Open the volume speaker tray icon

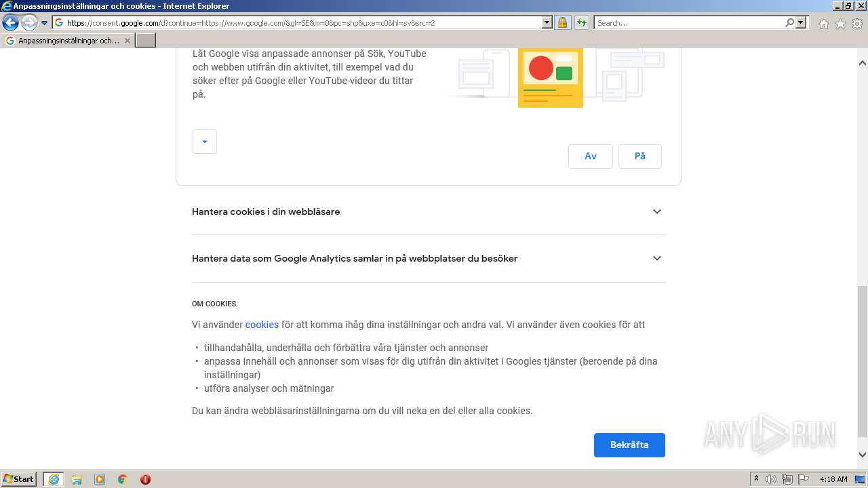tap(771, 479)
